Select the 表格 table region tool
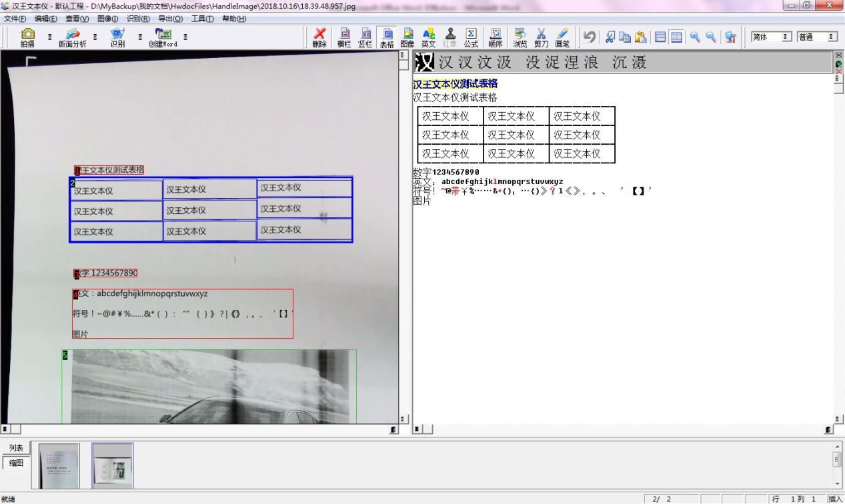 [x=387, y=37]
